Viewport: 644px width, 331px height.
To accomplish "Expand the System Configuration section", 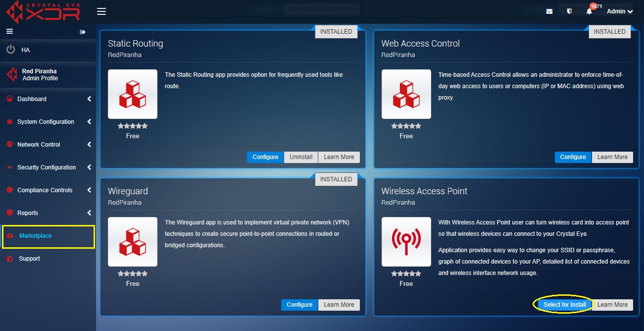I will click(48, 122).
